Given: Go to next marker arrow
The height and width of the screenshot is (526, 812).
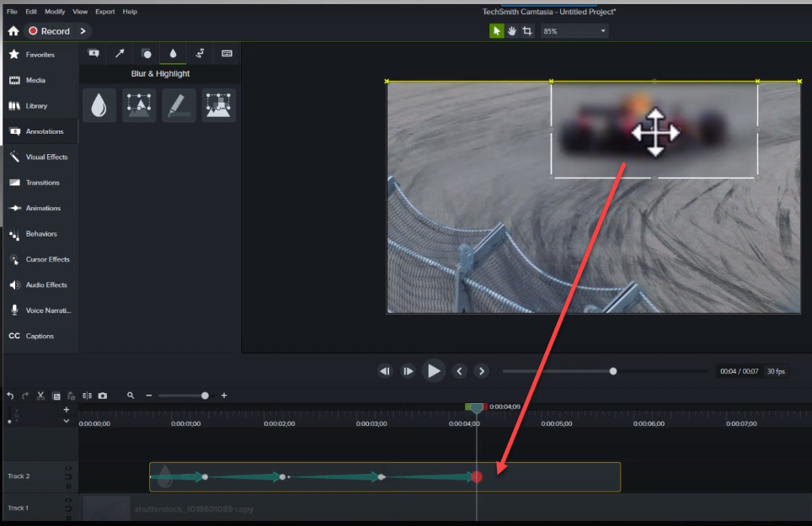Looking at the screenshot, I should pos(482,371).
